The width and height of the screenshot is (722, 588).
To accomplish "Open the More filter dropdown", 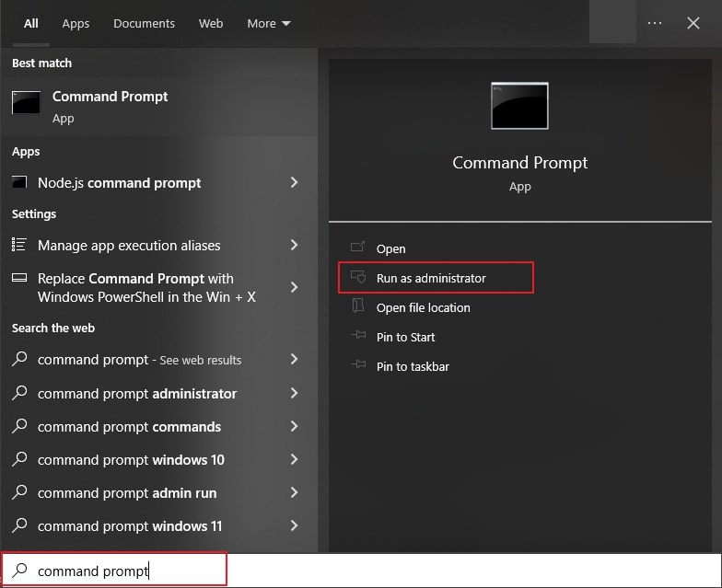I will (268, 24).
